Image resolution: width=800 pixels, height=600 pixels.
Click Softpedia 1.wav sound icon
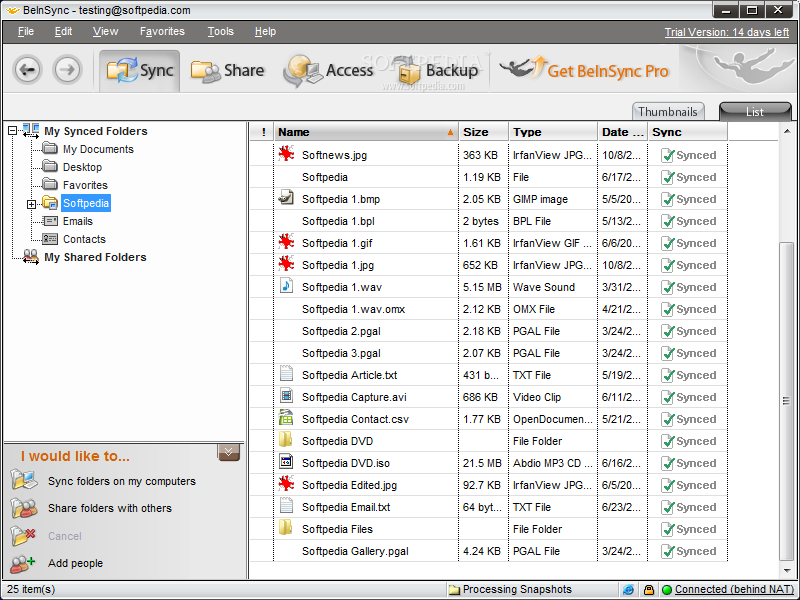click(x=286, y=286)
